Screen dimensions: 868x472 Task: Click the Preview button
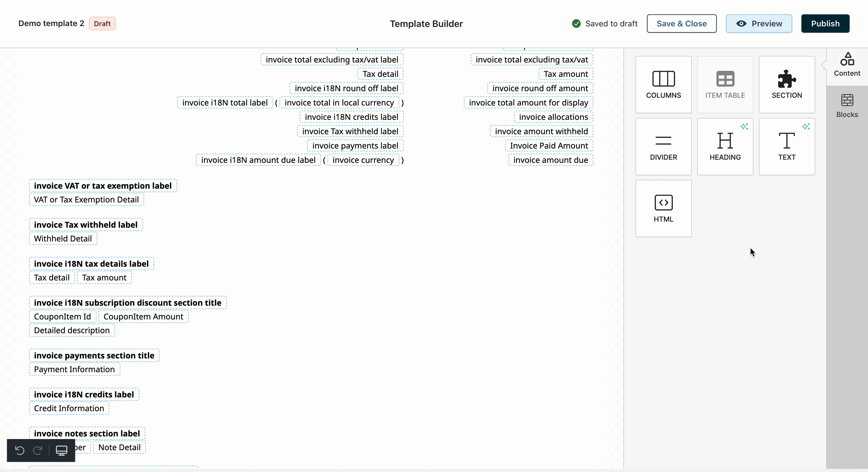(x=758, y=24)
